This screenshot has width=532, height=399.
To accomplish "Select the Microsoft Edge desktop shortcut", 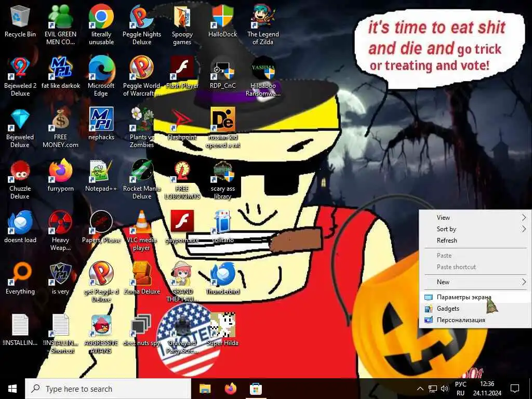I will coord(101,69).
